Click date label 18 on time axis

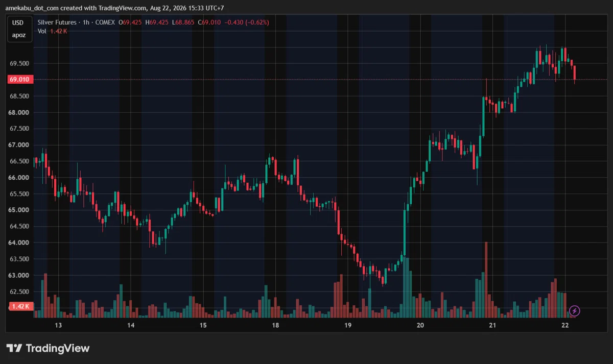click(x=275, y=325)
